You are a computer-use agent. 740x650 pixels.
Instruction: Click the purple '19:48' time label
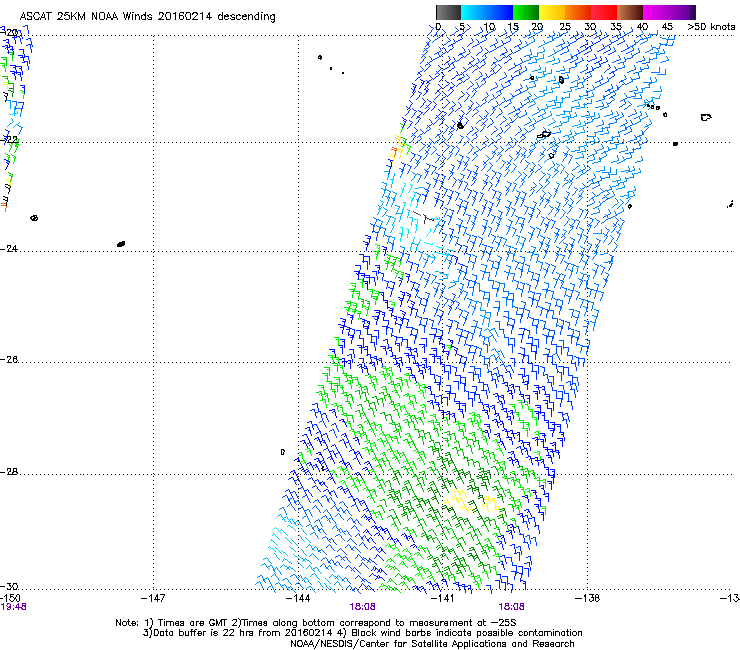tap(13, 607)
